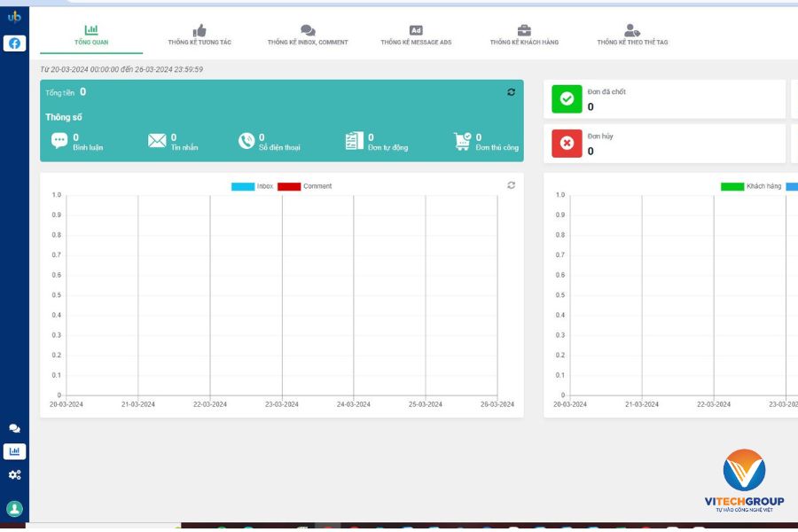The image size is (798, 532).
Task: Click the Đơn đã chốt card
Action: point(665,98)
